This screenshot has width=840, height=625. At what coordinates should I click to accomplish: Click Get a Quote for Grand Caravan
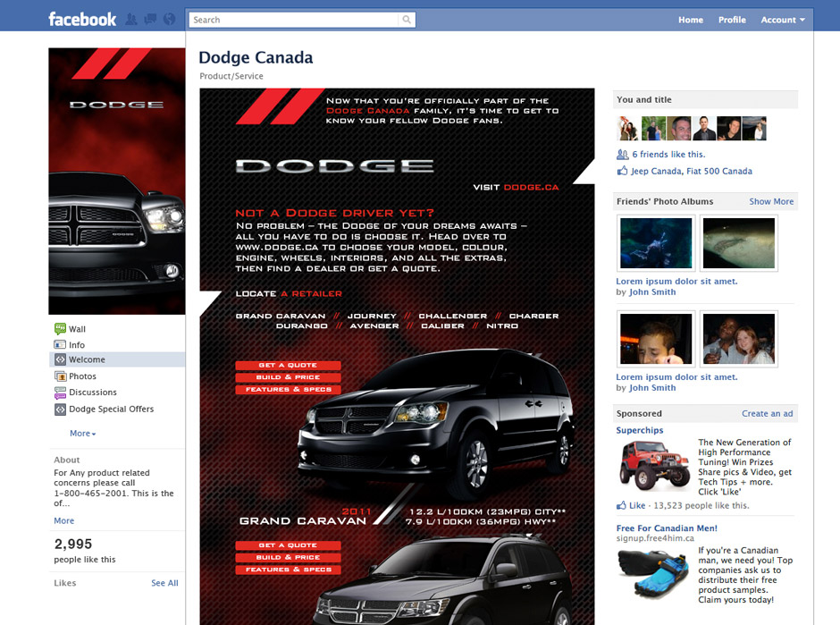(289, 365)
